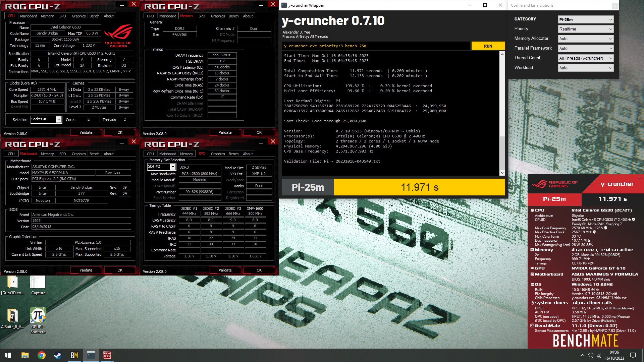This screenshot has height=362, width=644.
Task: Open the Memory Allocator dropdown
Action: (x=586, y=39)
